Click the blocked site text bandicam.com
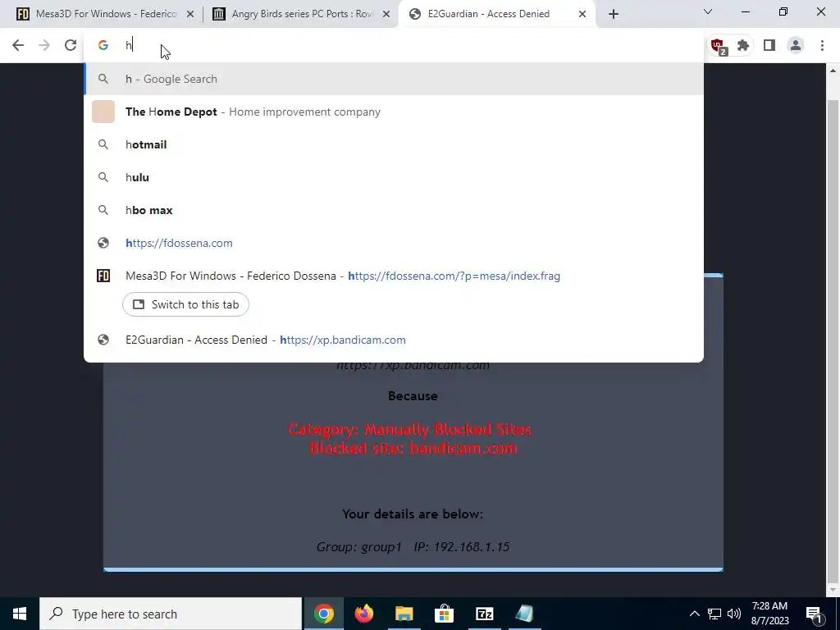 click(x=463, y=448)
